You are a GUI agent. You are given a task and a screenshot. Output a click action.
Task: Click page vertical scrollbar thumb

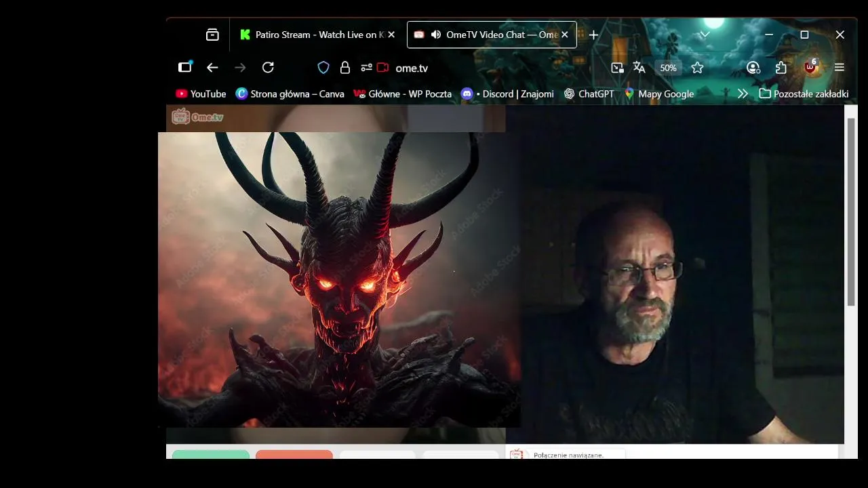tap(851, 211)
